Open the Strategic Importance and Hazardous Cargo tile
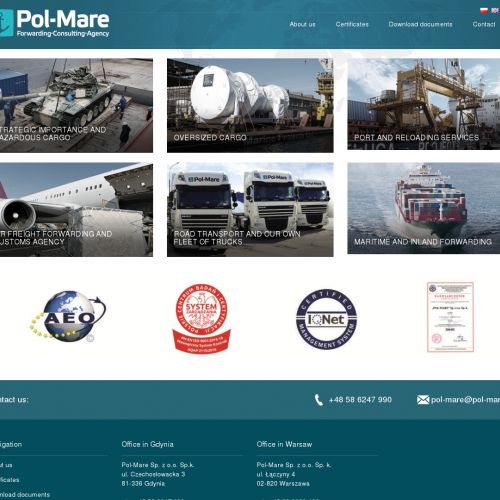The width and height of the screenshot is (500, 500). 76,105
